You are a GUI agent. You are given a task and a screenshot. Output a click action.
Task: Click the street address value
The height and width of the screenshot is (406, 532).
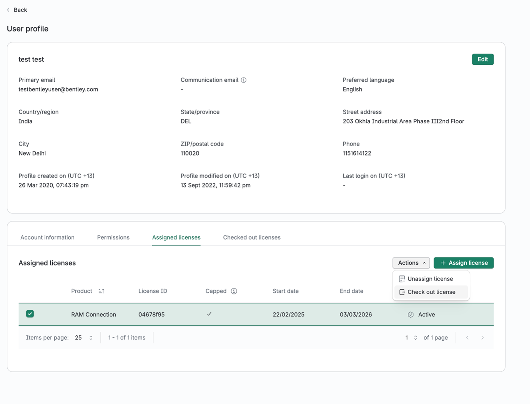[403, 121]
